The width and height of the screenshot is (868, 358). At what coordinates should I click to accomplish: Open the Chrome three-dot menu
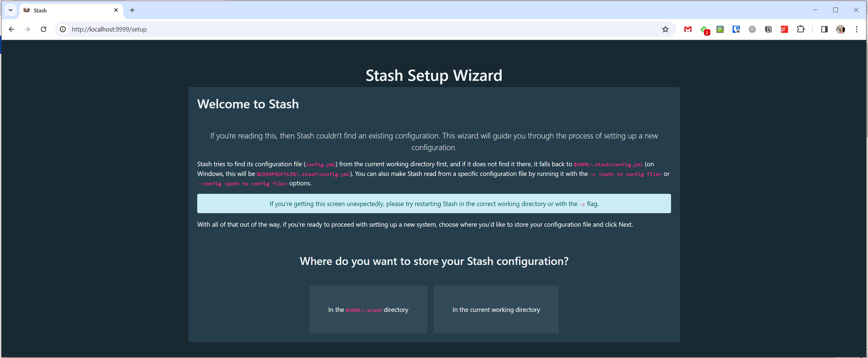tap(856, 29)
